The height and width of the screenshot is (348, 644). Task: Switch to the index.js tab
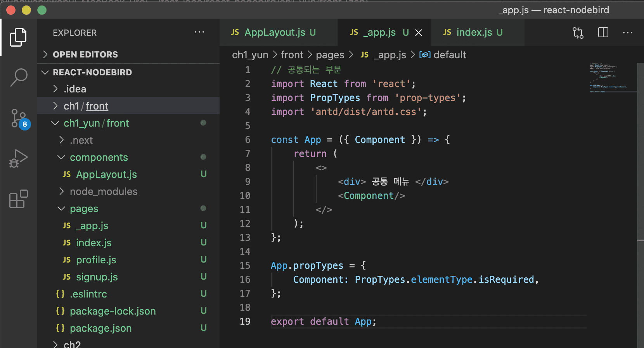474,33
